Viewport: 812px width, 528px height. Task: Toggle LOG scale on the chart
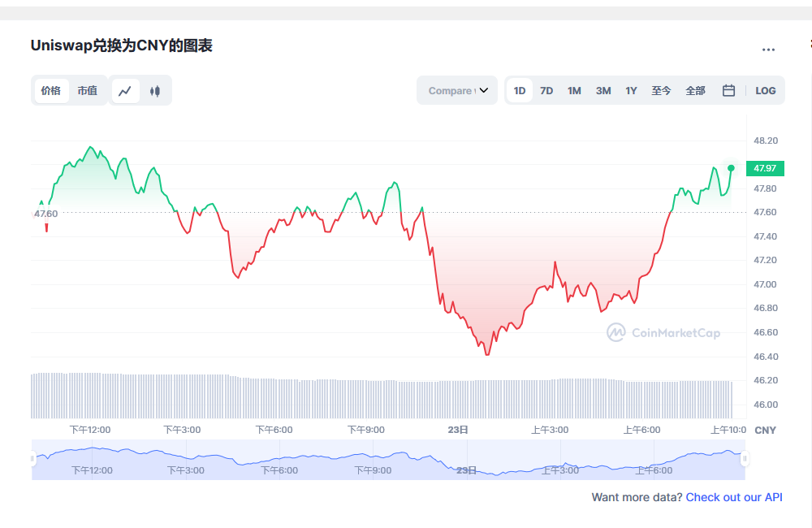pyautogui.click(x=766, y=91)
